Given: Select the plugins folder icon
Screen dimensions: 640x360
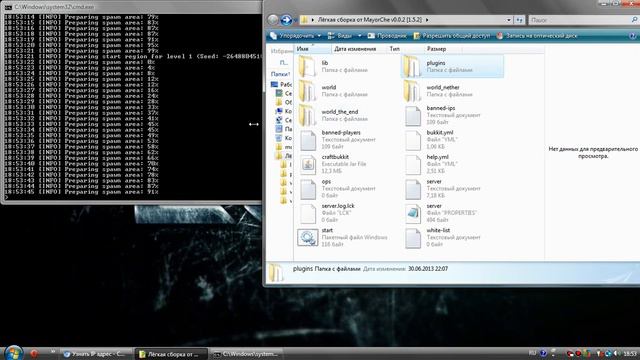Looking at the screenshot, I should click(412, 67).
